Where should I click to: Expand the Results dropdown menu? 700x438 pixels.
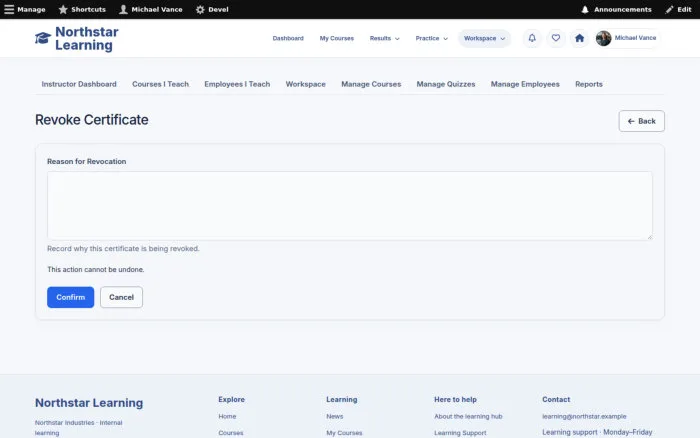tap(384, 38)
